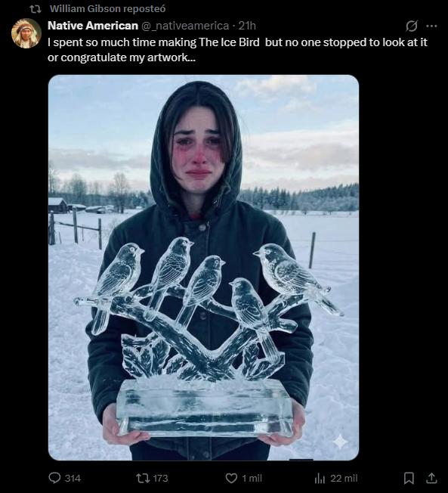Repost the tweet using retweet icon

click(x=143, y=478)
